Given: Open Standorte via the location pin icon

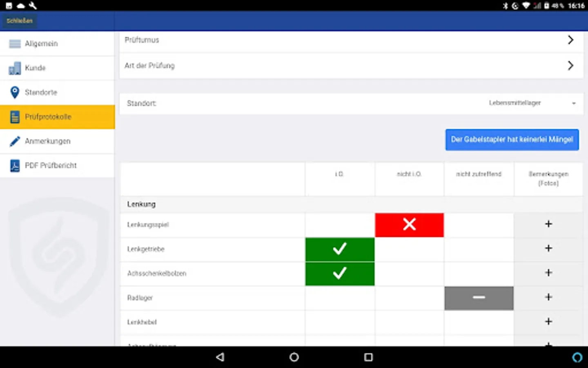Looking at the screenshot, I should [x=14, y=92].
